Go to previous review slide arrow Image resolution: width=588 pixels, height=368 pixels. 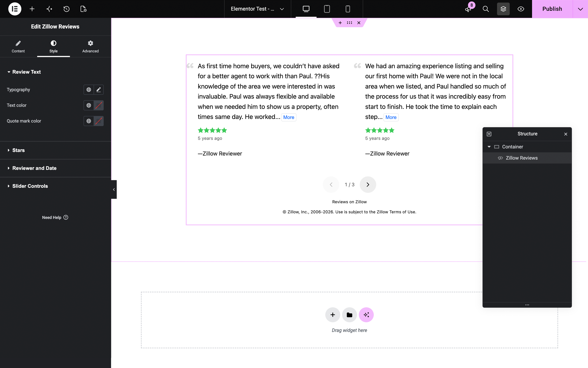[x=331, y=184]
